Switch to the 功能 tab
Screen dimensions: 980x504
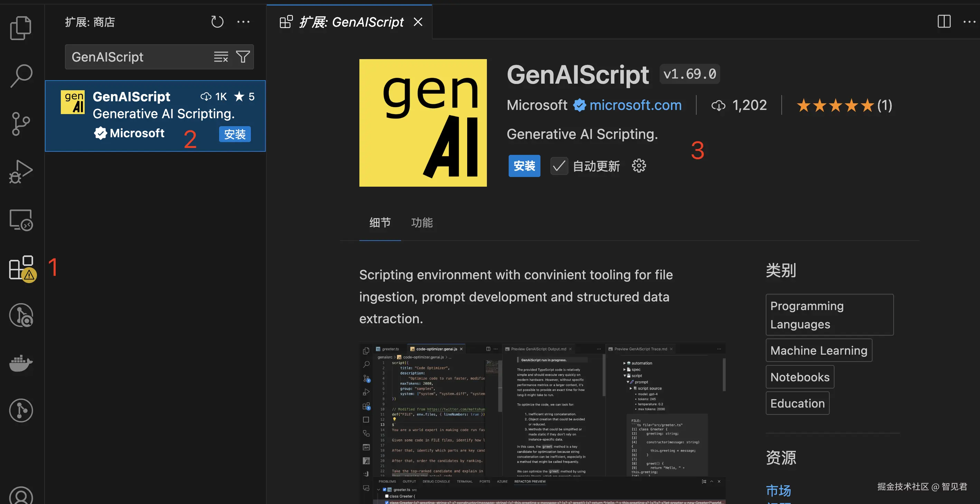(422, 223)
